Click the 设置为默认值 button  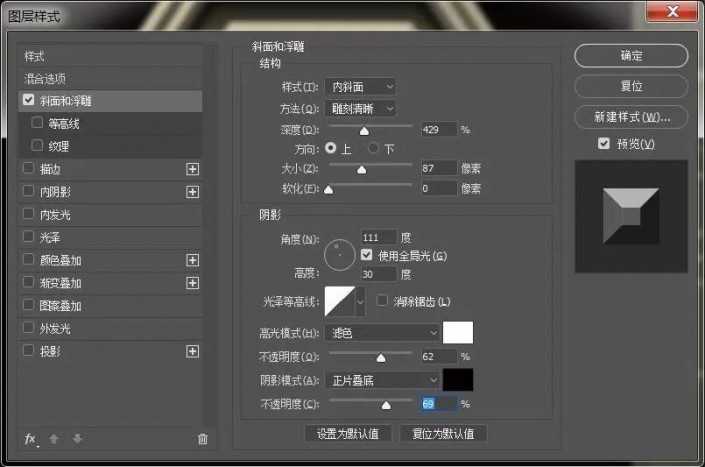click(347, 434)
